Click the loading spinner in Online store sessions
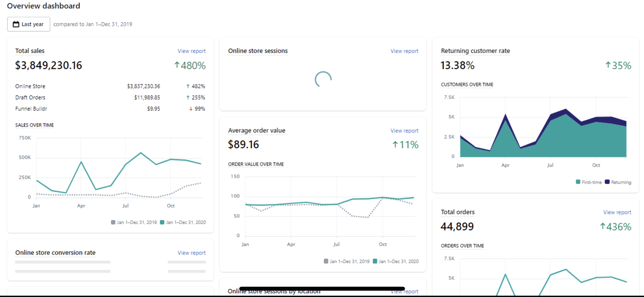This screenshot has height=297, width=644. click(x=323, y=79)
